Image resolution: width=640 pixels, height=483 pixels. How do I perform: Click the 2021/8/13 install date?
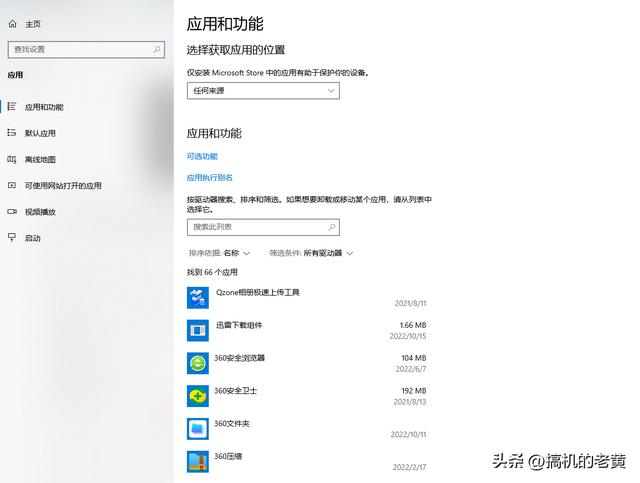pos(410,402)
